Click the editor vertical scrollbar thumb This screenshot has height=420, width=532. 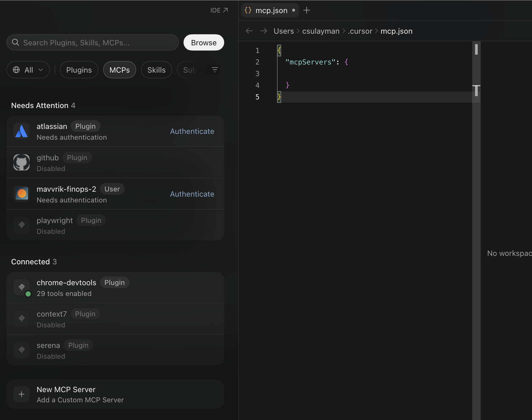[x=476, y=49]
